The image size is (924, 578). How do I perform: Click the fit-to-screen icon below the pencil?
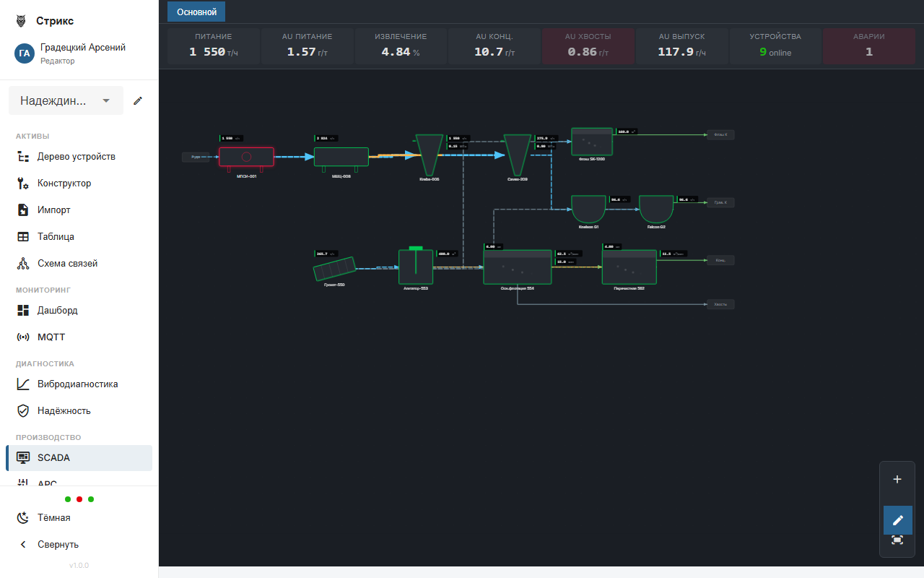point(897,540)
